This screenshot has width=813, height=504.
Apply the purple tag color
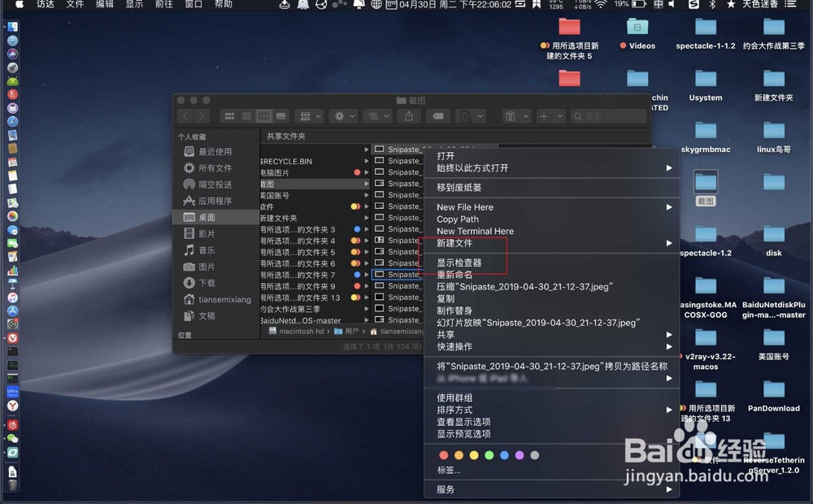[x=520, y=455]
